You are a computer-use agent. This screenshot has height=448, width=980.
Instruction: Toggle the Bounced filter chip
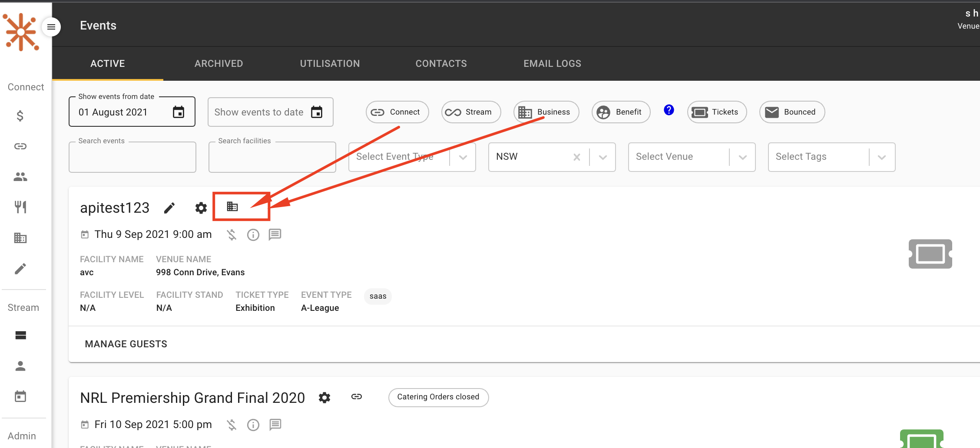pyautogui.click(x=792, y=112)
